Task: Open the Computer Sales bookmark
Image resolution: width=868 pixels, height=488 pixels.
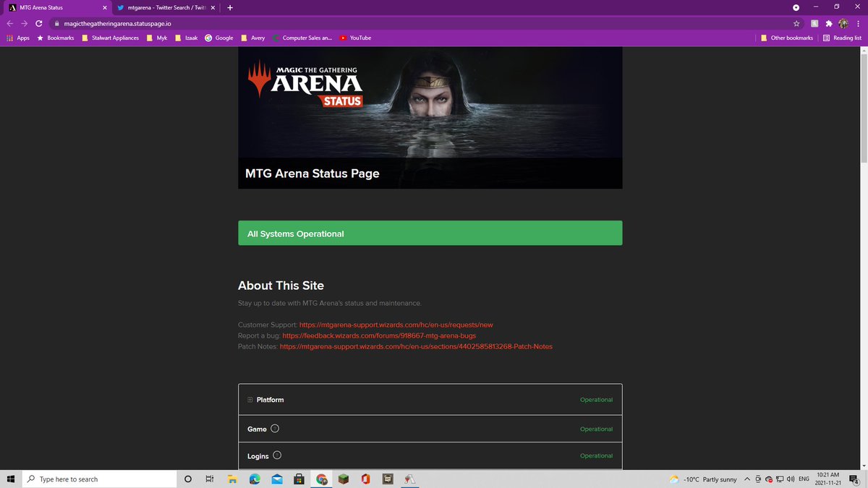Action: tap(302, 38)
